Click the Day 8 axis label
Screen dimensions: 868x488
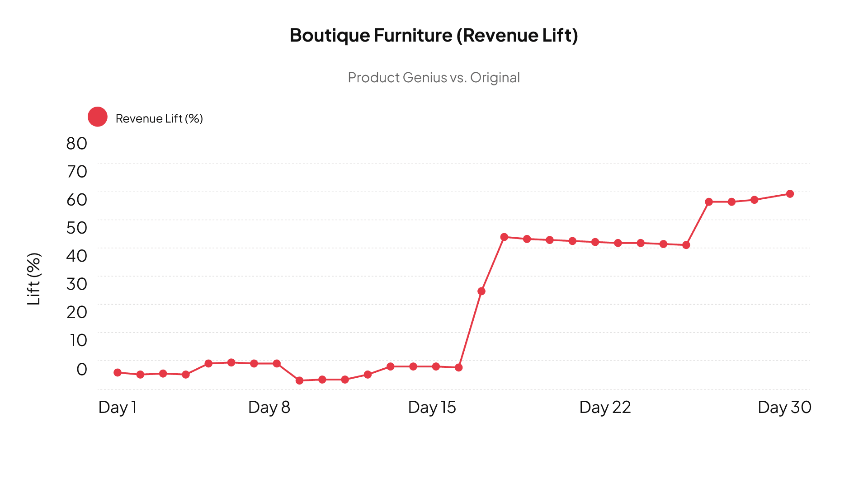[x=269, y=407]
